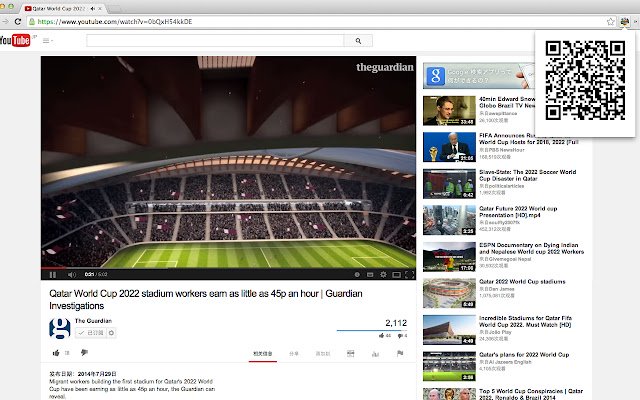Screen dimensions: 640x400
Task: Open the 40min Edward Snowden video thumbnail
Action: tap(449, 111)
